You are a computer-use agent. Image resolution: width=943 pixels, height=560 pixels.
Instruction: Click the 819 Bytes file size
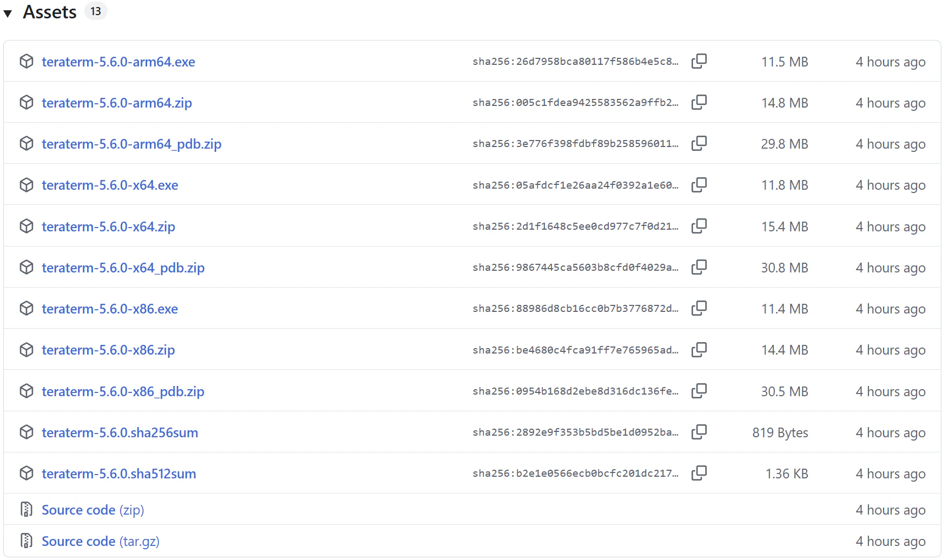point(780,432)
